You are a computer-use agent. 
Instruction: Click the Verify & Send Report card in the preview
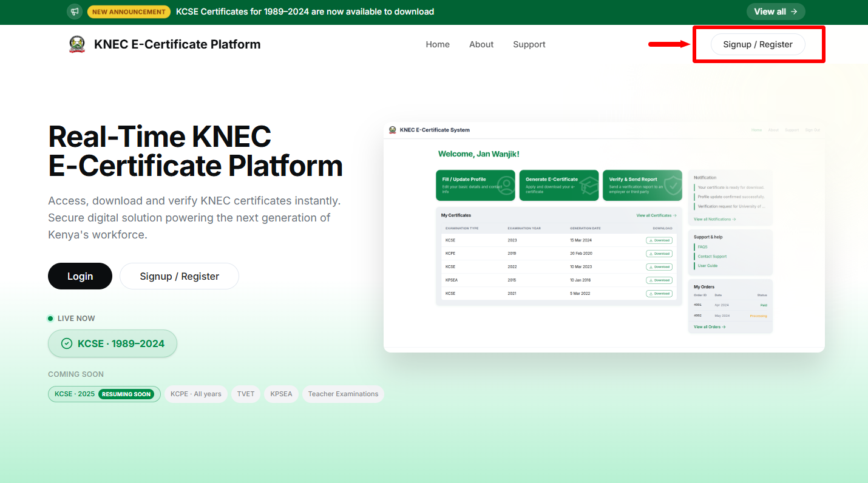[x=642, y=185]
